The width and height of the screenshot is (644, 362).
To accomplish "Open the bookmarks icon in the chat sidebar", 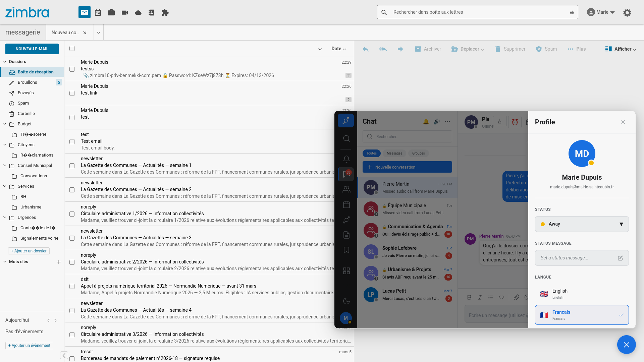I will pos(346,250).
